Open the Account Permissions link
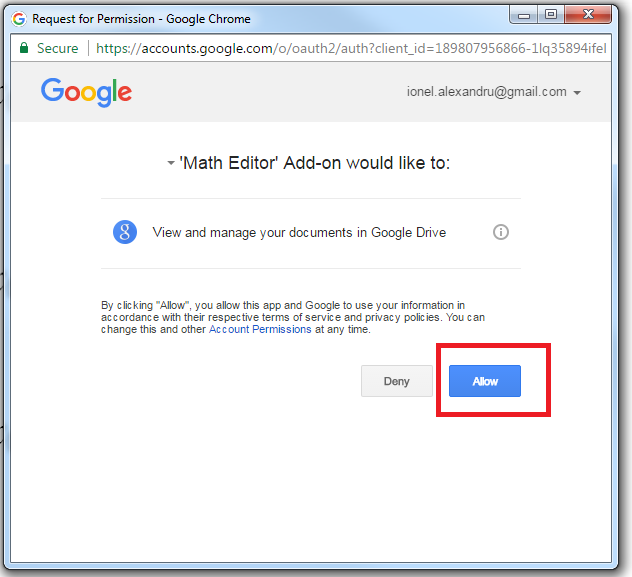This screenshot has width=632, height=577. (x=261, y=330)
